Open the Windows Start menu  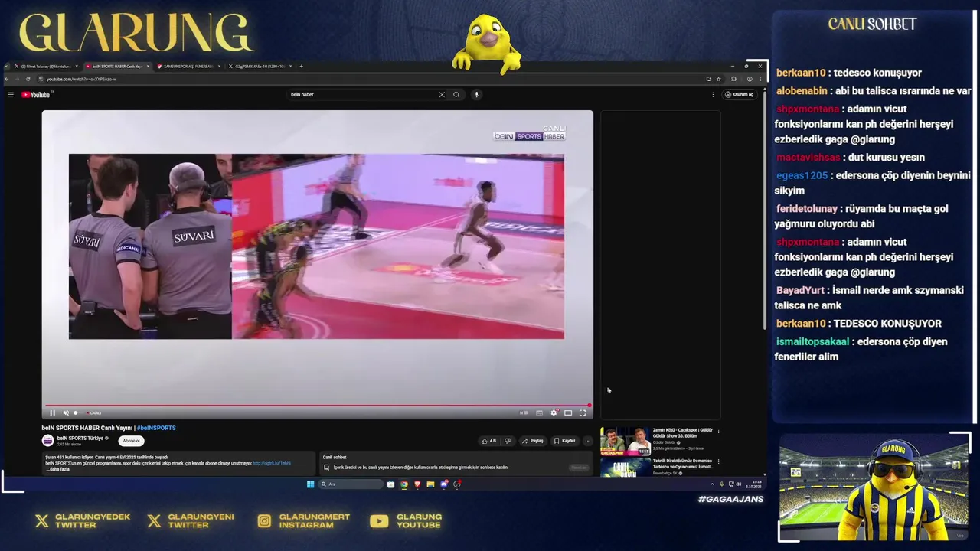click(310, 484)
